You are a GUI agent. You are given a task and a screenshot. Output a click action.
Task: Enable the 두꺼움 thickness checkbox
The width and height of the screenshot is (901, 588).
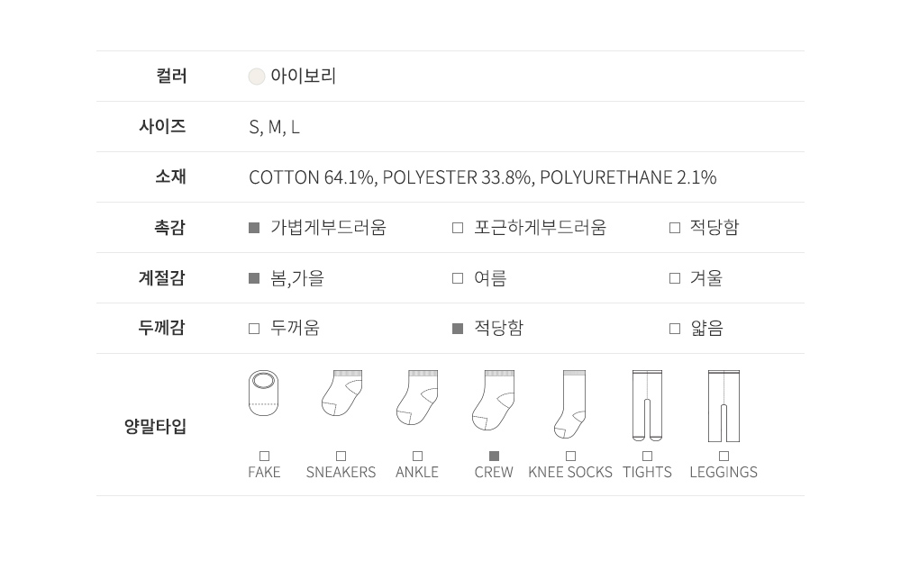coord(254,329)
